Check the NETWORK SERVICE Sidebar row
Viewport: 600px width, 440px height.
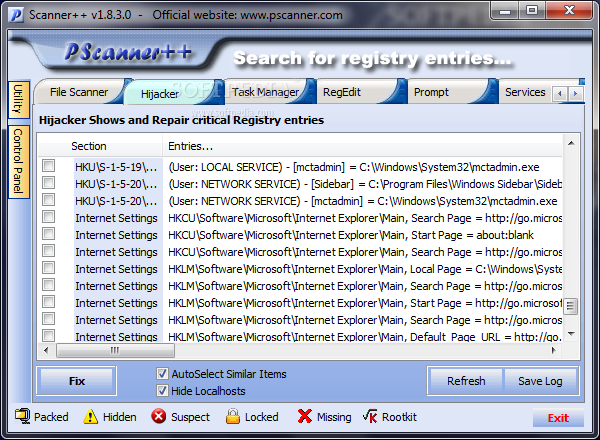click(x=49, y=183)
